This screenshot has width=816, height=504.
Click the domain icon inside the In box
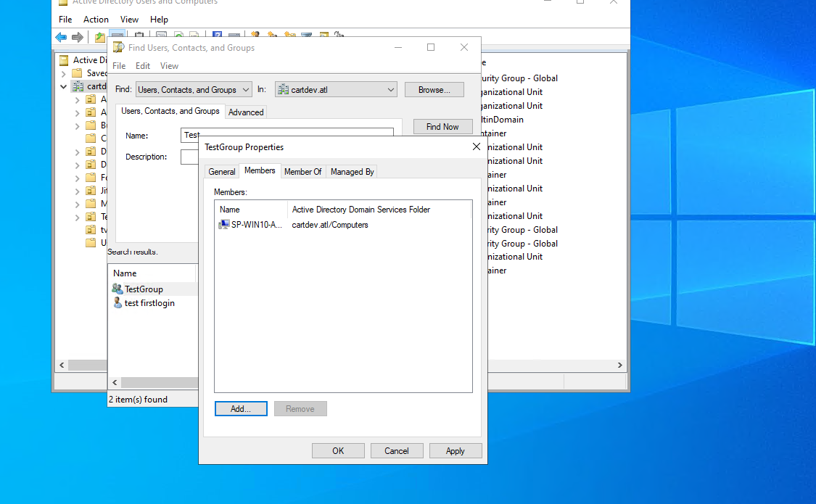283,89
